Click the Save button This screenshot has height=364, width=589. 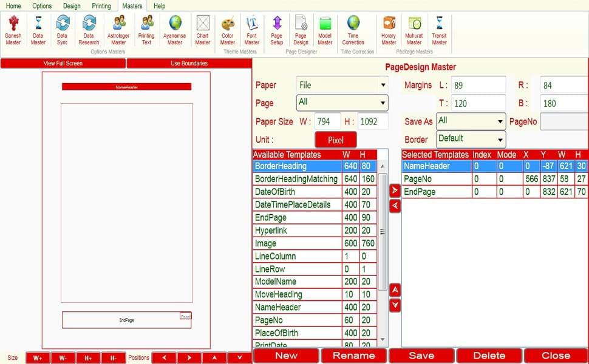coord(421,356)
